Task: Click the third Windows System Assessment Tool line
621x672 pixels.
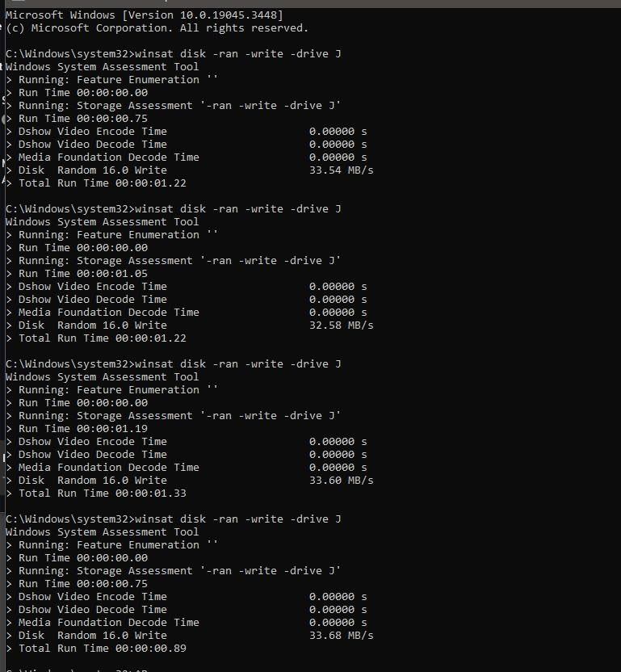Action: [x=102, y=377]
